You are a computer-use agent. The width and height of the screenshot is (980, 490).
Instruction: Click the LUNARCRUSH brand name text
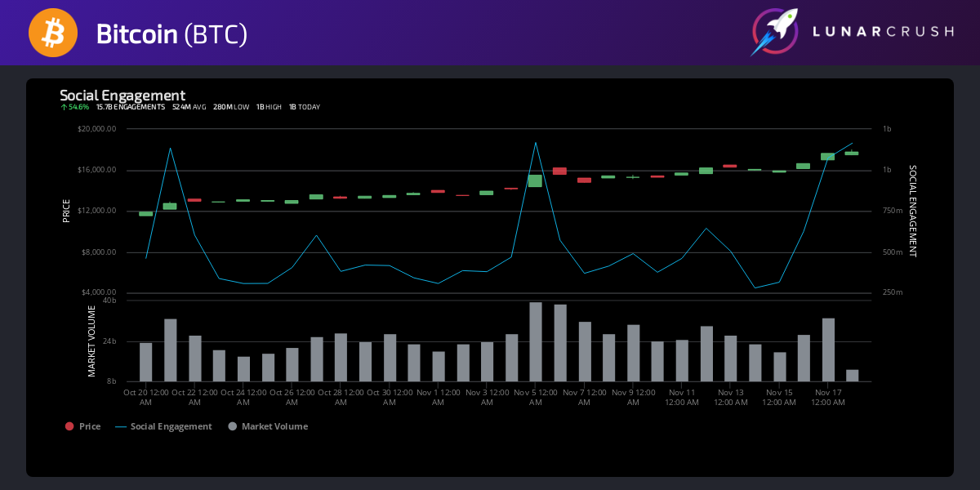883,32
